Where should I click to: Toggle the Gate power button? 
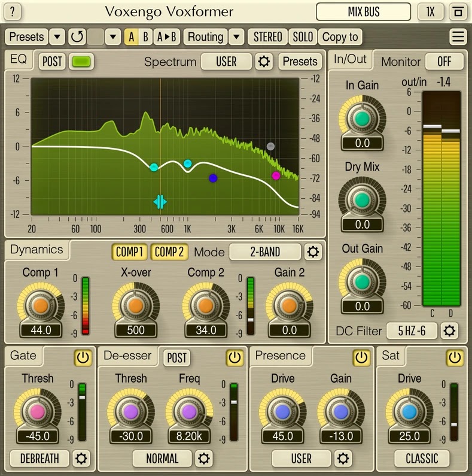click(x=83, y=357)
